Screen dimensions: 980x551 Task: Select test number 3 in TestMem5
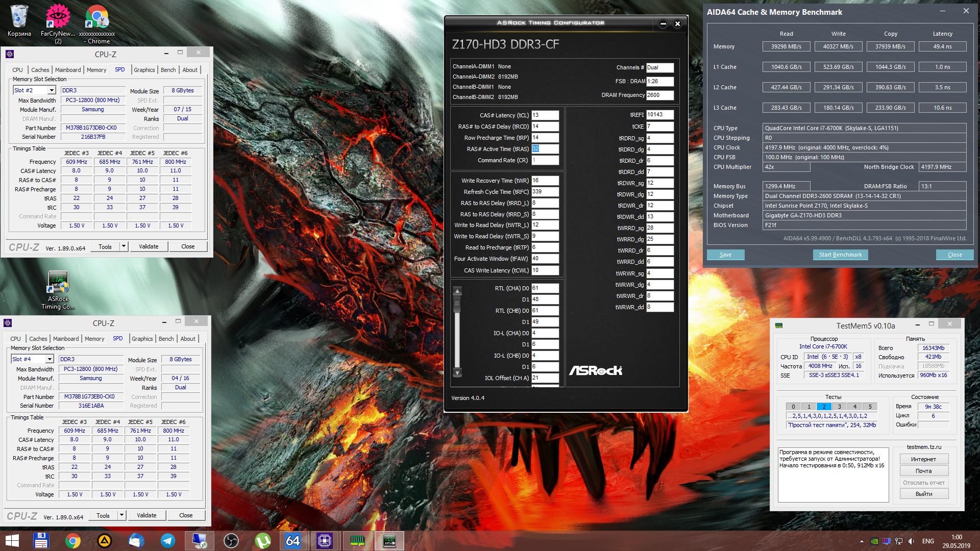(x=839, y=407)
